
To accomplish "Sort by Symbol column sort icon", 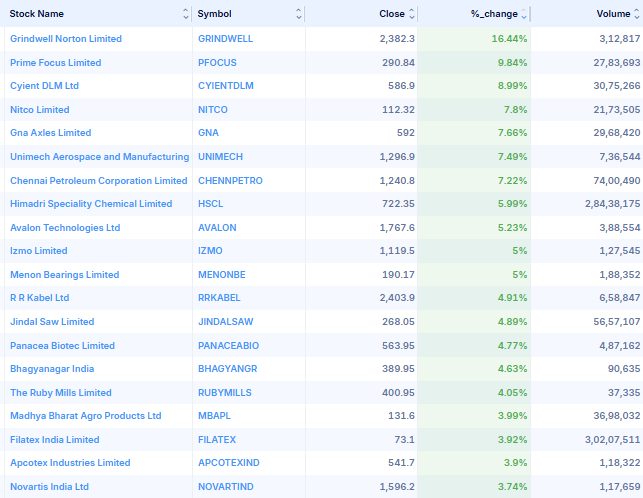I will pos(299,14).
